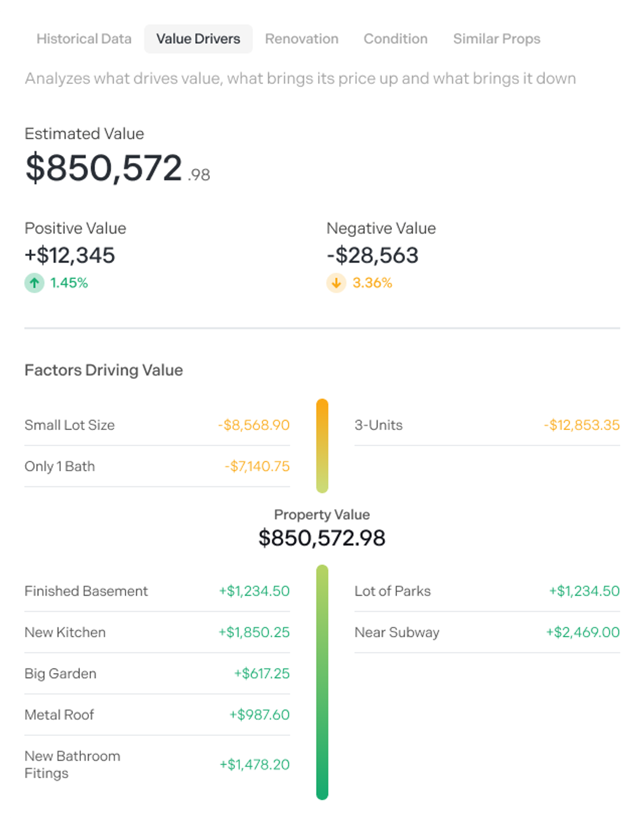Click the Lot of Parks factor
Screen dimensions: 644x818
point(487,591)
